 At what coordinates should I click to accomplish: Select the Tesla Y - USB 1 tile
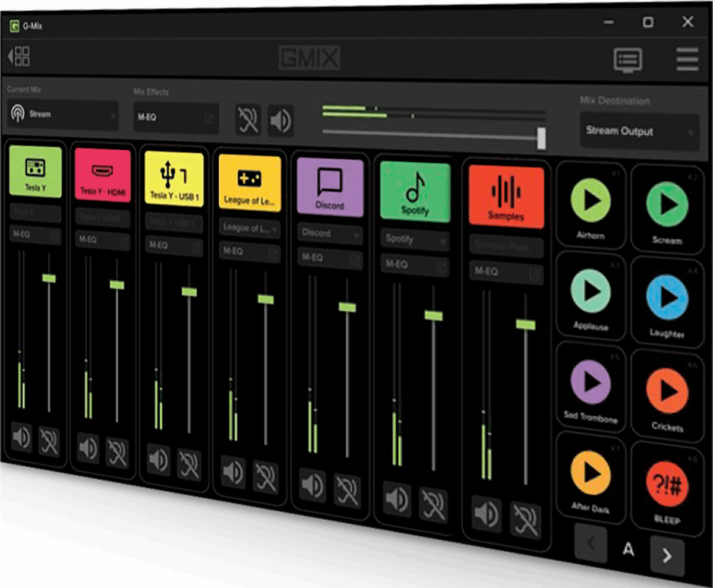pos(174,179)
